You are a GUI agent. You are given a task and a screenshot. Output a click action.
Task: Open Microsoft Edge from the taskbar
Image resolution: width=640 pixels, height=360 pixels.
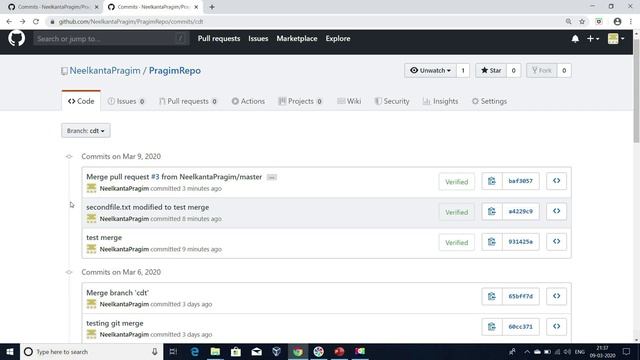point(195,351)
